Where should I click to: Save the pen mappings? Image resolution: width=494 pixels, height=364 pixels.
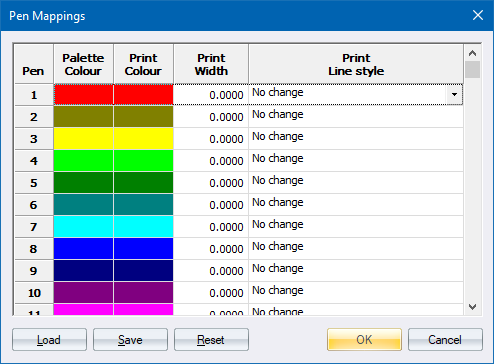[130, 340]
